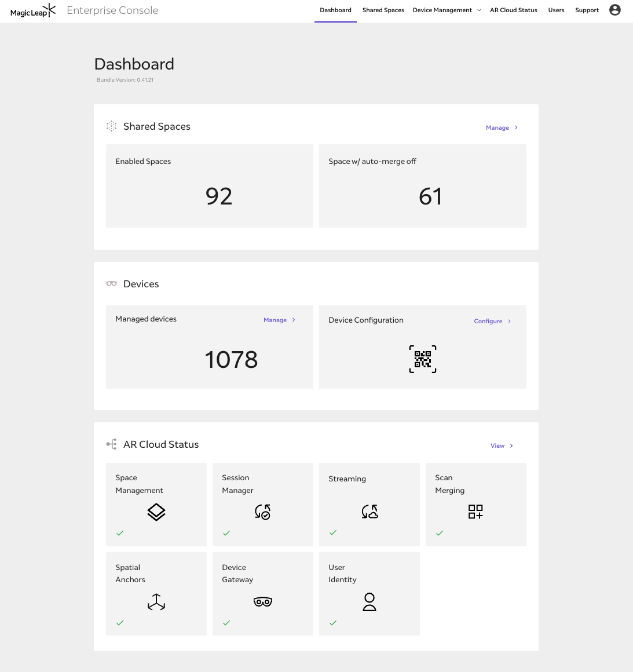Image resolution: width=633 pixels, height=672 pixels.
Task: Click 'Space w/ auto-merge off' label
Action: tap(372, 161)
